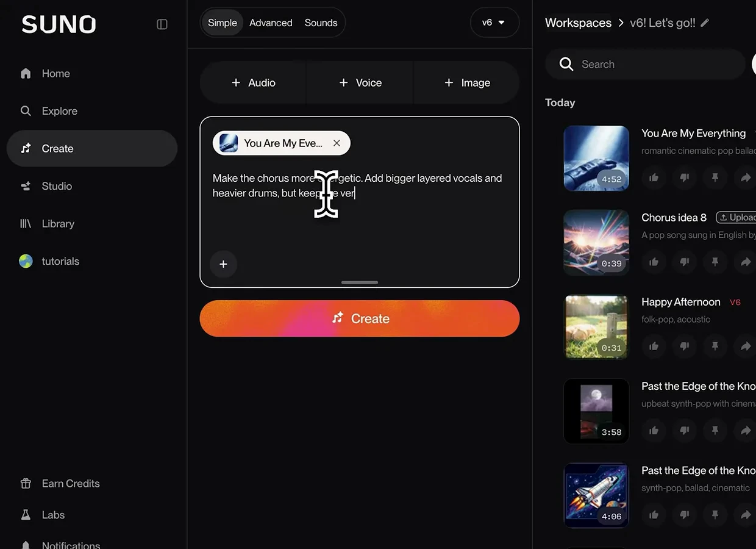The height and width of the screenshot is (549, 756).
Task: Open the Workspaces breadcrumb
Action: [578, 23]
